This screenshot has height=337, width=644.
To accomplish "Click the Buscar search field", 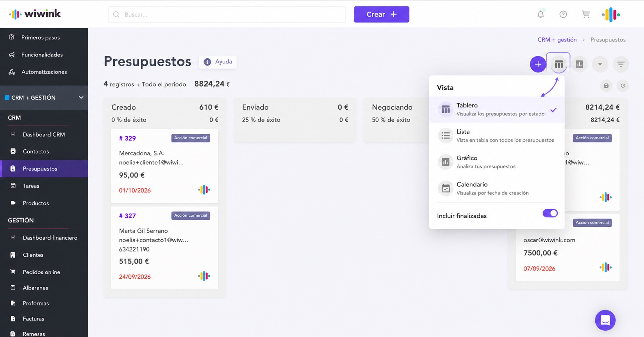I will 227,14.
